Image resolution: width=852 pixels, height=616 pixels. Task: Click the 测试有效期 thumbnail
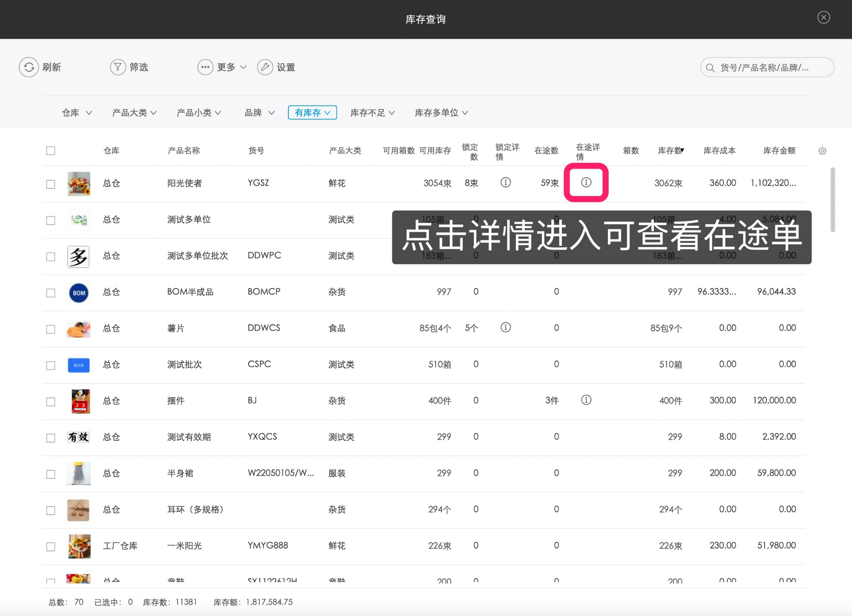(x=79, y=437)
